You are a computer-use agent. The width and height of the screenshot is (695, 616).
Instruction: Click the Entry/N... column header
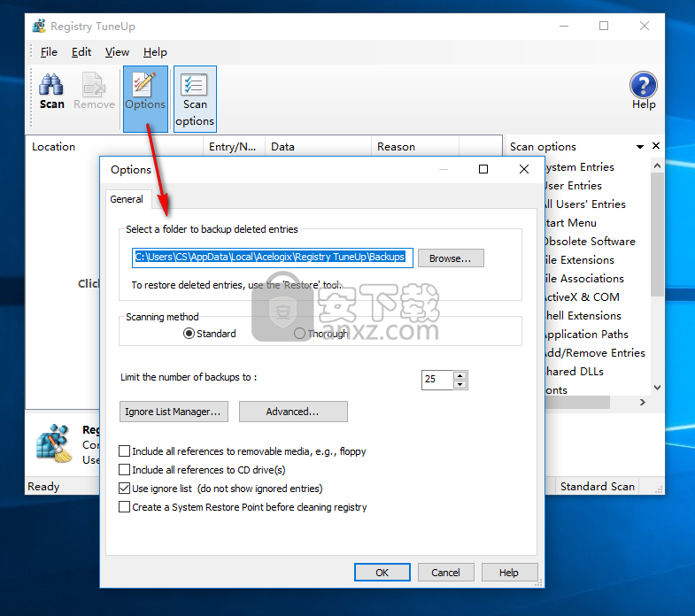pyautogui.click(x=234, y=147)
